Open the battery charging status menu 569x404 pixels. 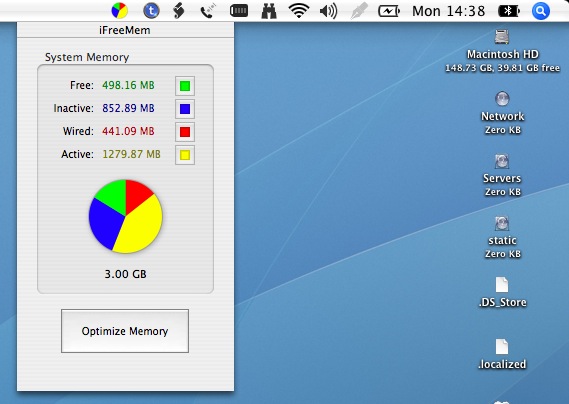(389, 11)
